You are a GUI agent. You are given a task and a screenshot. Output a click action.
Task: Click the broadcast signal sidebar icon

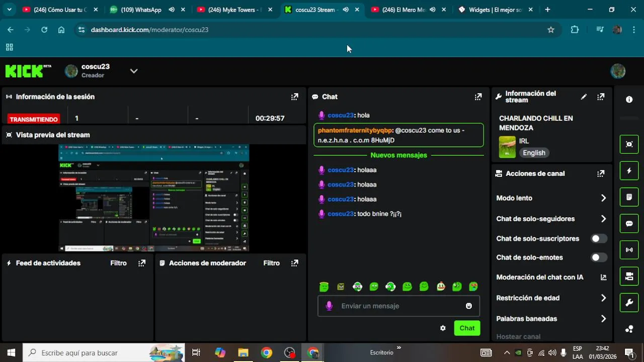629,250
